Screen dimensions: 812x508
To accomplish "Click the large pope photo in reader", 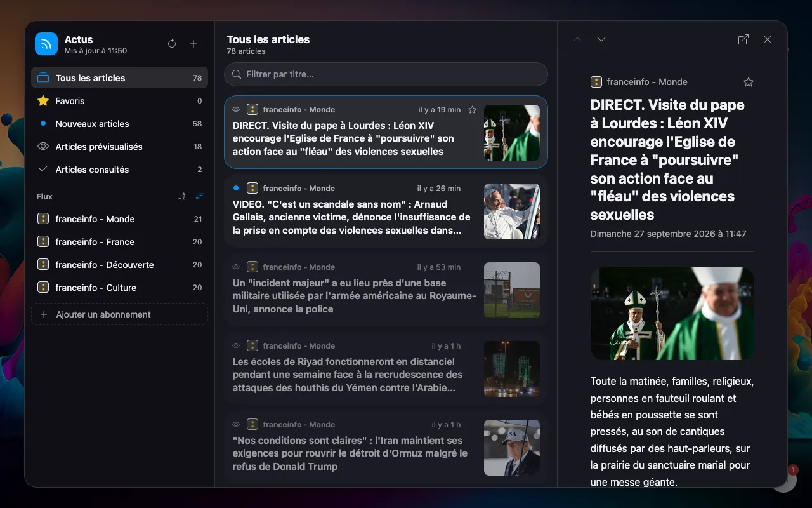I will (x=672, y=314).
